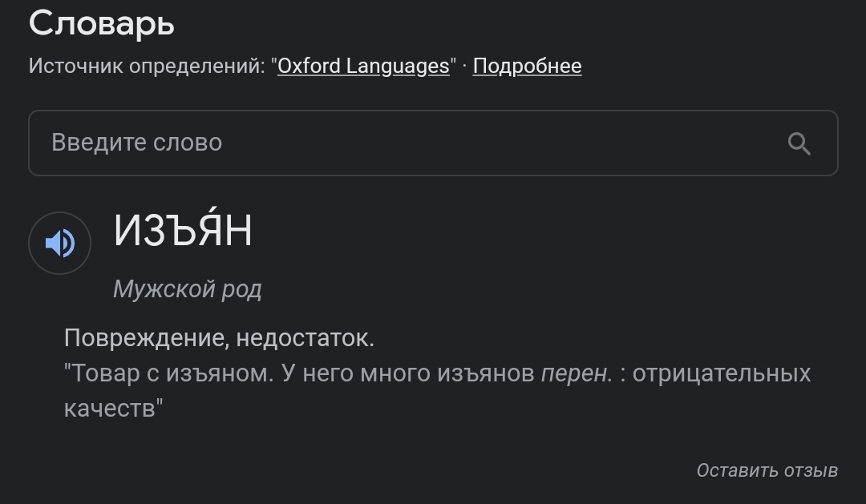The image size is (866, 504).
Task: Click the magnifier search icon
Action: pos(799,143)
